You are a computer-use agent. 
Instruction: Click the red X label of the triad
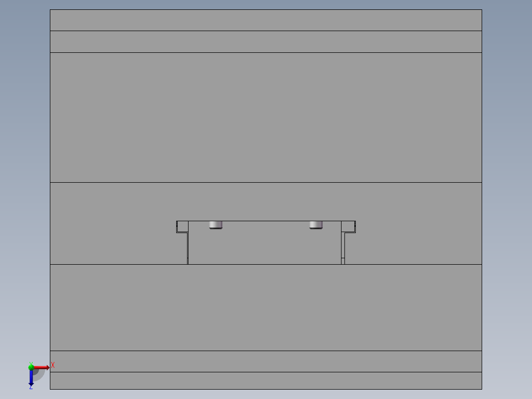tap(53, 365)
